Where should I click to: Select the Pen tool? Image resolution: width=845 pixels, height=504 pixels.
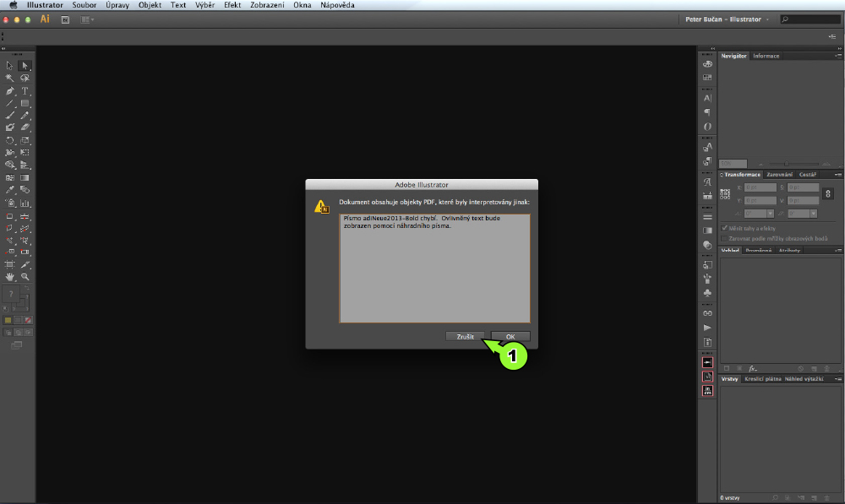coord(9,91)
